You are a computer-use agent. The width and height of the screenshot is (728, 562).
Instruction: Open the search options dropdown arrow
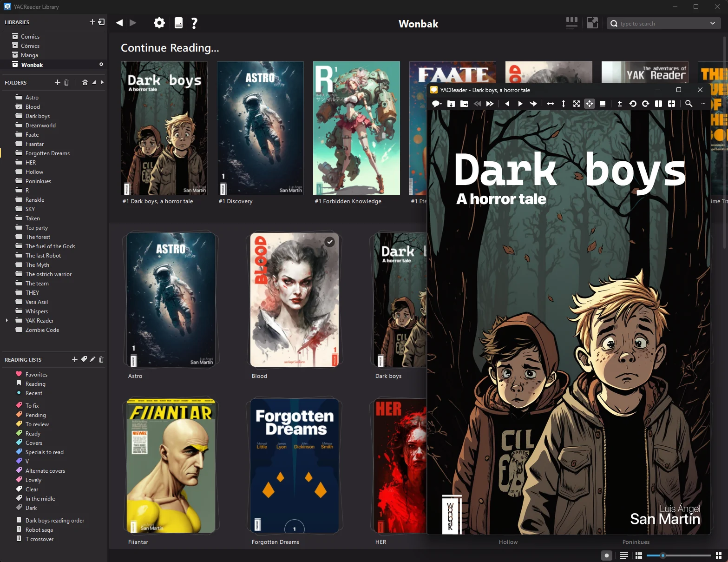pyautogui.click(x=712, y=23)
